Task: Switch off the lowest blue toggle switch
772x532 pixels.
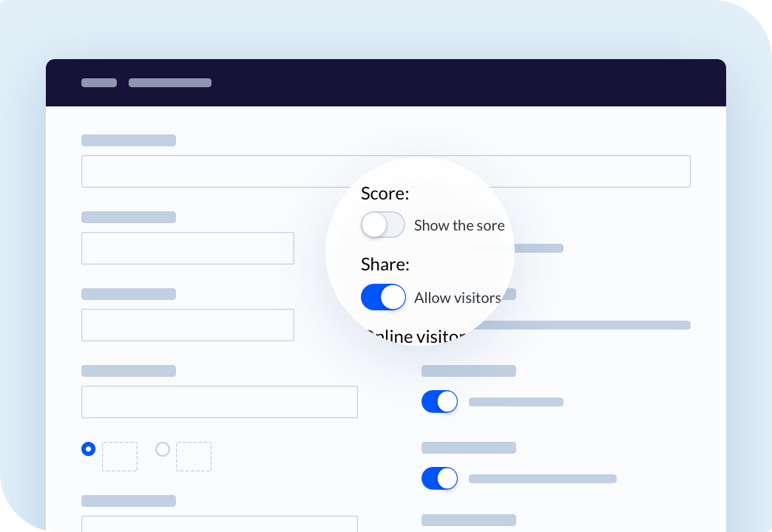Action: pos(440,478)
